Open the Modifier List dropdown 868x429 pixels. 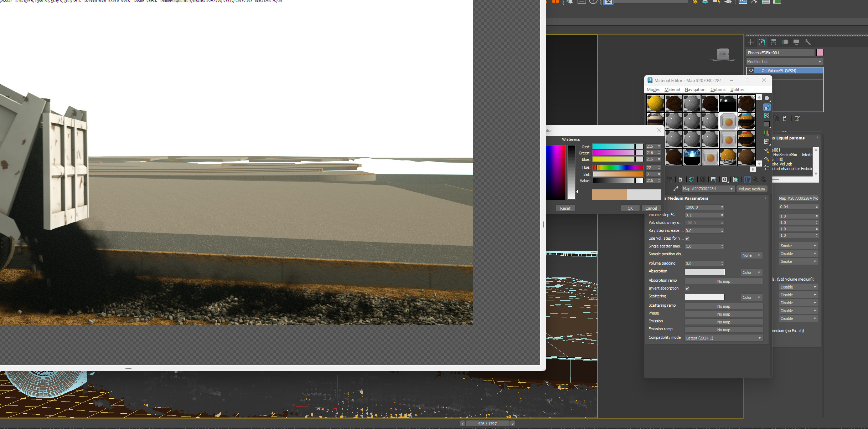tap(784, 62)
